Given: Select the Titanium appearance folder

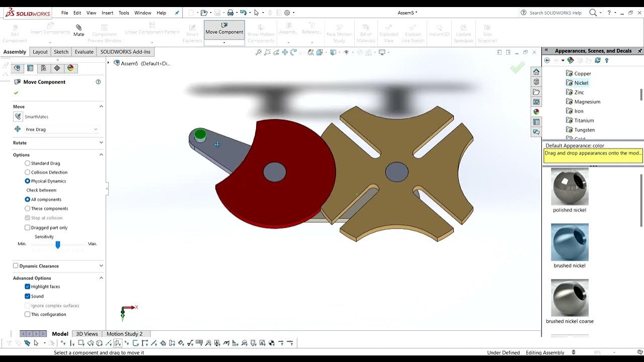Looking at the screenshot, I should (580, 121).
